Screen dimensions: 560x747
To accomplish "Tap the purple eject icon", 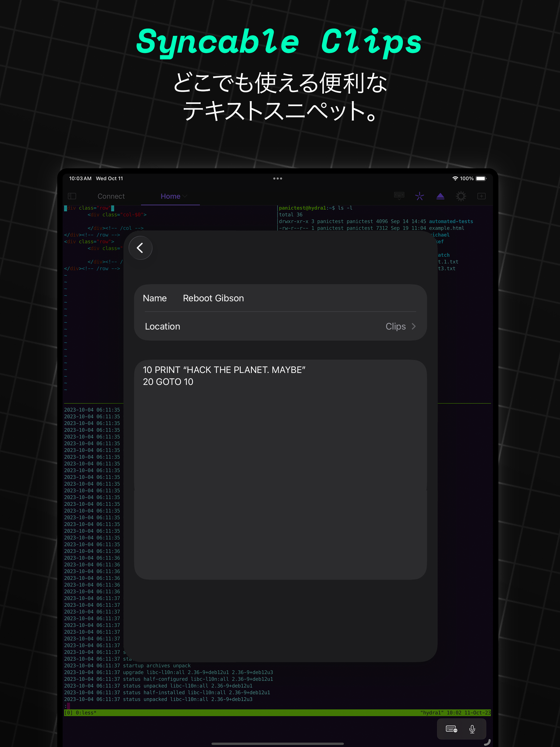I will coord(440,196).
